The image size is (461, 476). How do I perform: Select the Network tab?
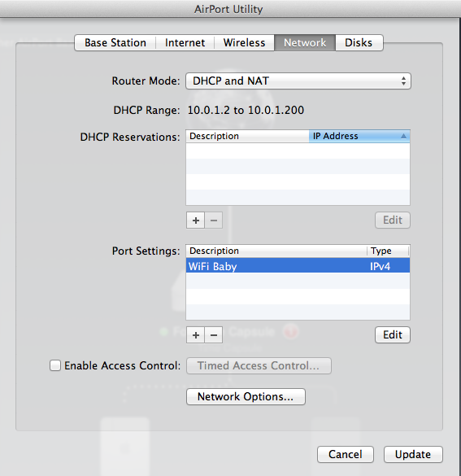305,43
